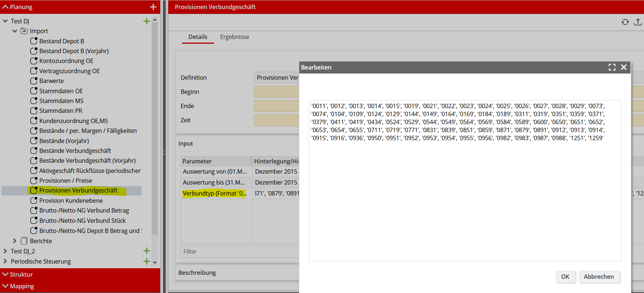Maximize the Bearbeiten dialog

click(612, 67)
